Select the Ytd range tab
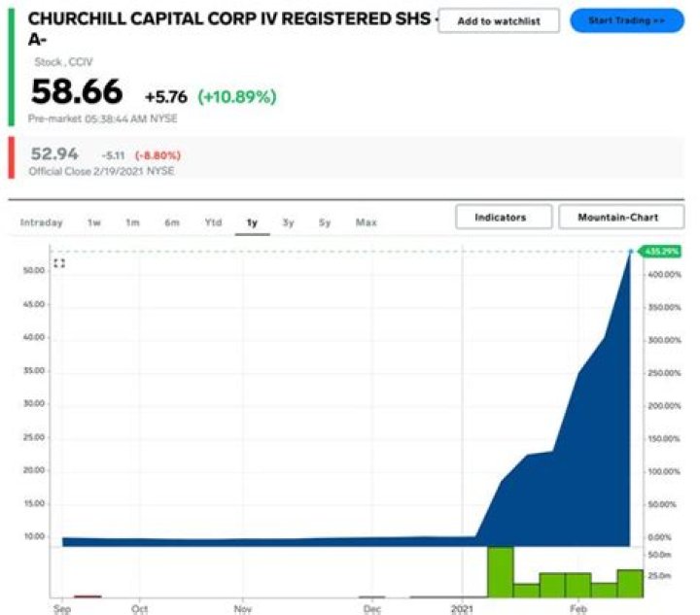Viewport: 700px width, 615px height. (x=213, y=222)
